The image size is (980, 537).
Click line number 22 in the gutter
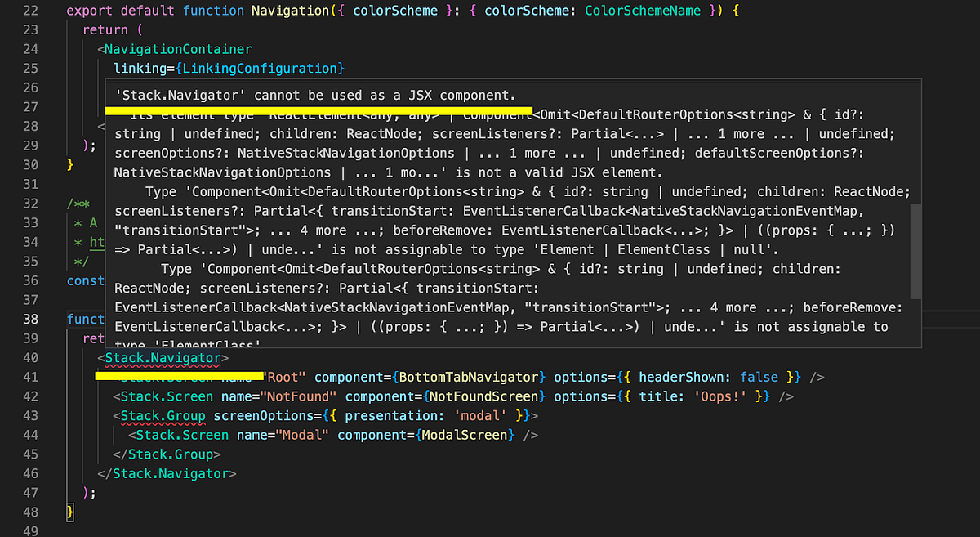(x=30, y=11)
